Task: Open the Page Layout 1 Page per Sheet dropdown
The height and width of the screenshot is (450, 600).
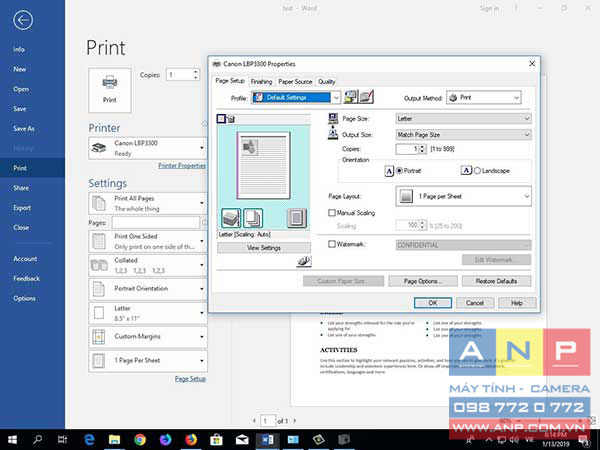Action: pyautogui.click(x=463, y=196)
